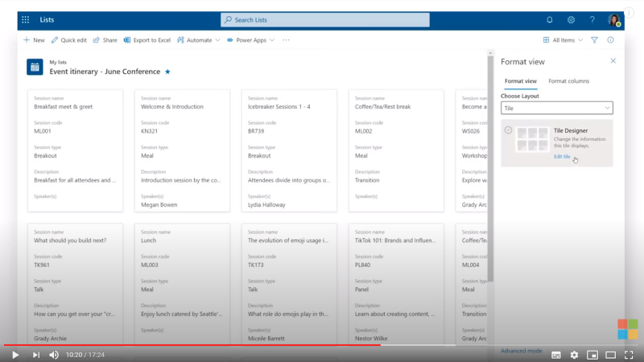Open the Lunch session tile
Screen dimensions: 644x362
pos(183,284)
